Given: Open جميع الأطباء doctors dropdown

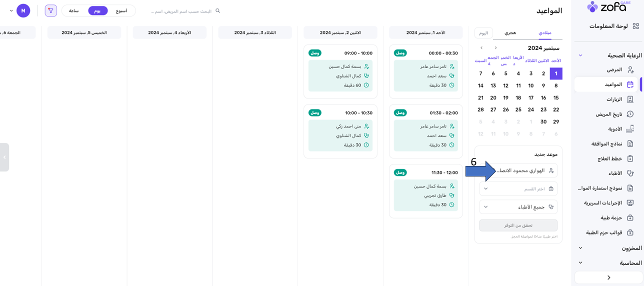Looking at the screenshot, I should (518, 206).
